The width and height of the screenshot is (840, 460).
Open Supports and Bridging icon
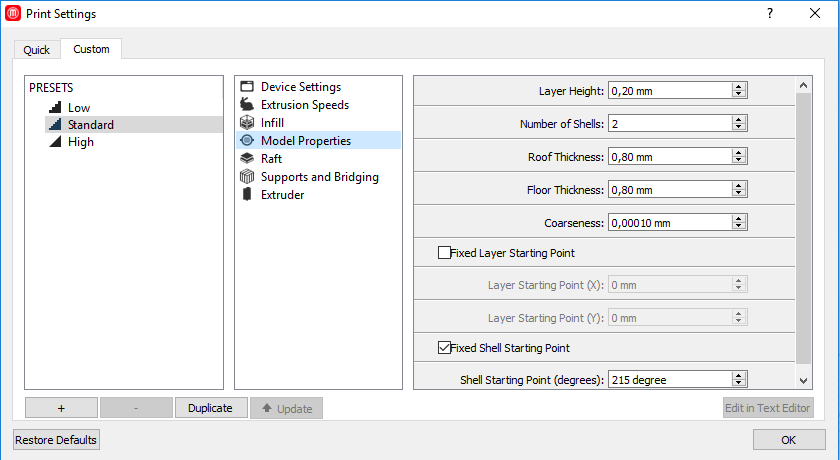pos(247,177)
